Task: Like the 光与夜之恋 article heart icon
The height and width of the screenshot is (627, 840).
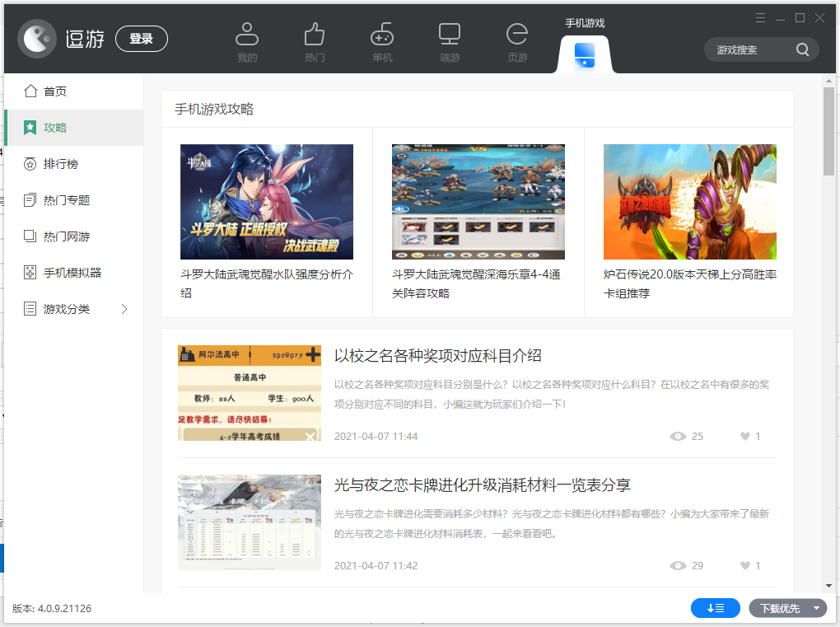Action: click(745, 566)
